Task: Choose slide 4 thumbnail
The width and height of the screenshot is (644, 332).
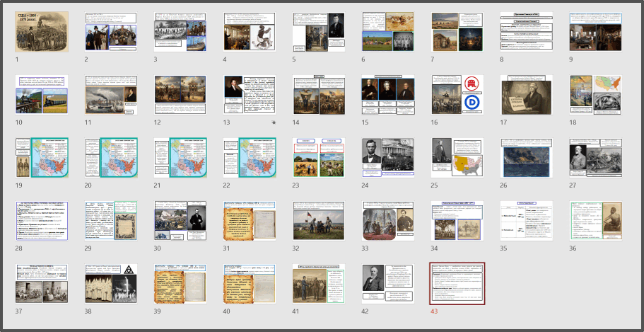Action: 250,32
